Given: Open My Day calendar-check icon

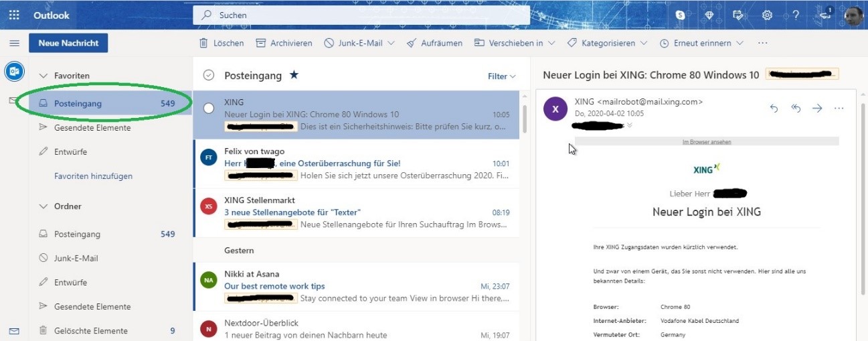Looking at the screenshot, I should pos(738,15).
